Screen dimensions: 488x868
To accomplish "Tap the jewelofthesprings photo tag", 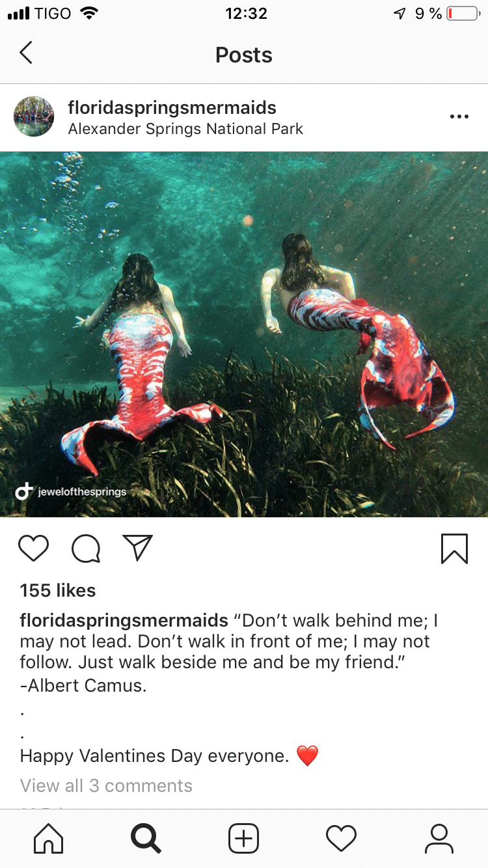I will 71,492.
